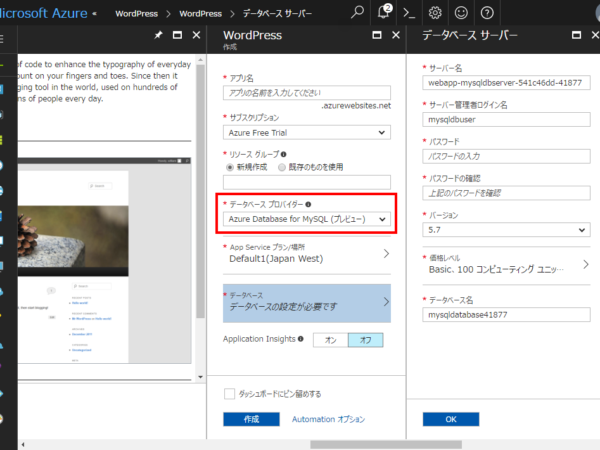Image resolution: width=600 pixels, height=450 pixels.
Task: Select the use existing resource group radio
Action: pos(282,167)
